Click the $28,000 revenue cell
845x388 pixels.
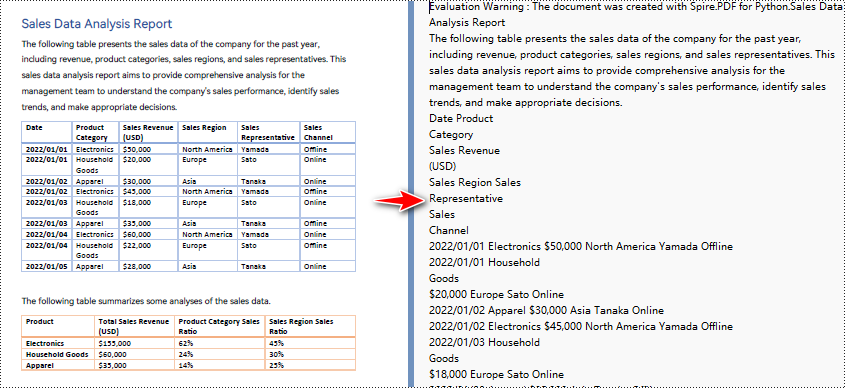pyautogui.click(x=148, y=266)
